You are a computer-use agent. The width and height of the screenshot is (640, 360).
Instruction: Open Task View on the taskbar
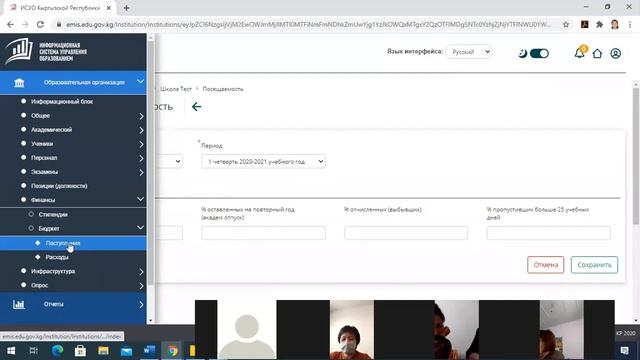(x=34, y=351)
